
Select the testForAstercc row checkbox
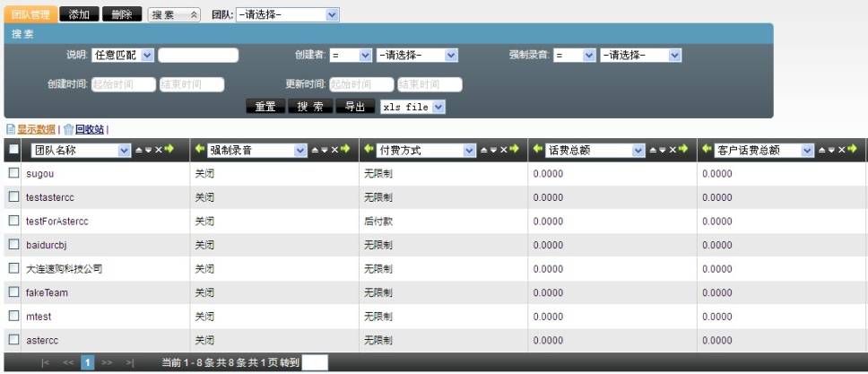(x=13, y=221)
